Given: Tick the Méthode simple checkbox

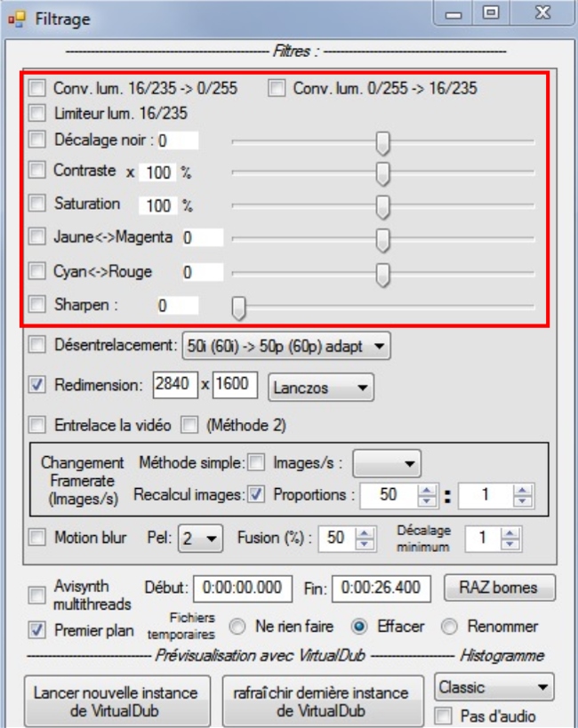Looking at the screenshot, I should (256, 462).
